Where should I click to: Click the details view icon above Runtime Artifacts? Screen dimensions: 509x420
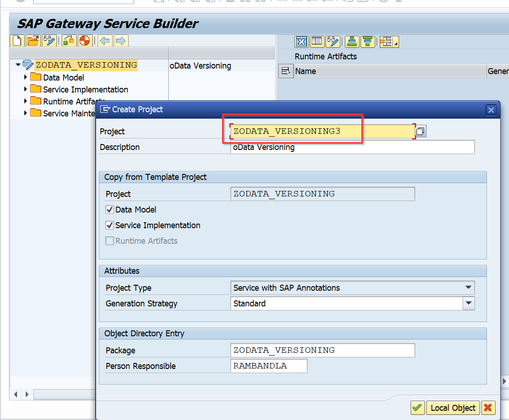click(x=317, y=41)
